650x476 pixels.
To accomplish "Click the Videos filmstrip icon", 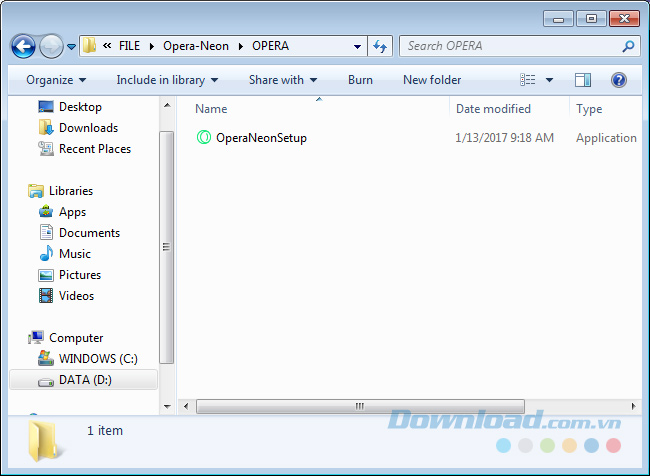I will [46, 296].
